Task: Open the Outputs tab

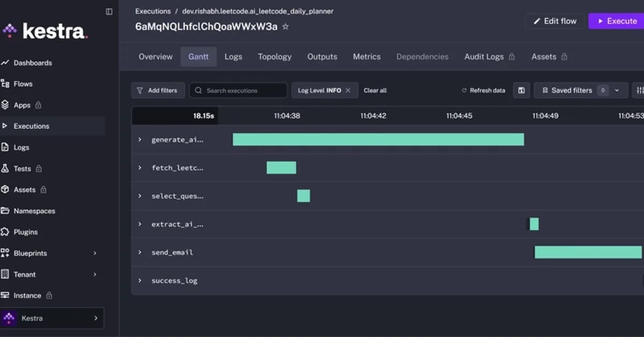Action: pos(322,56)
